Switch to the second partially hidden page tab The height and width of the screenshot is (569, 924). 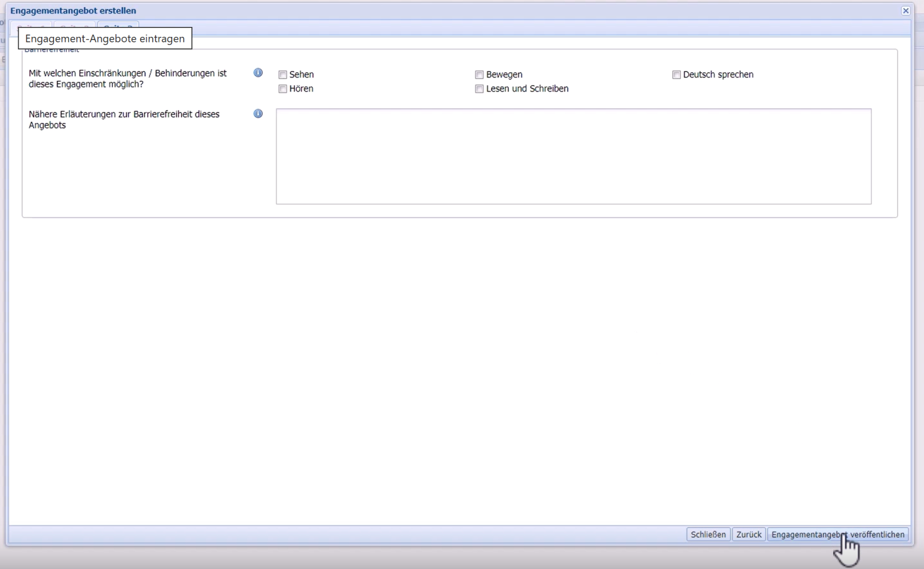74,25
